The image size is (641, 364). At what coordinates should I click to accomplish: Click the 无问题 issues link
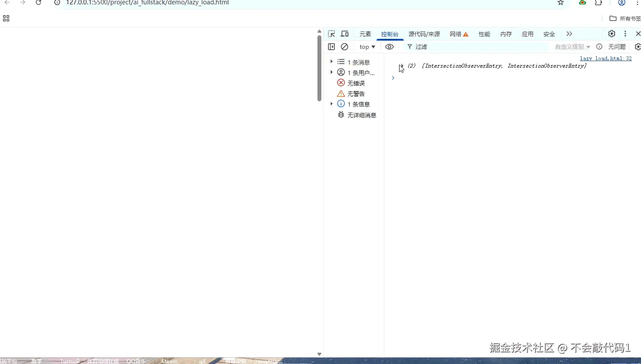pyautogui.click(x=617, y=47)
